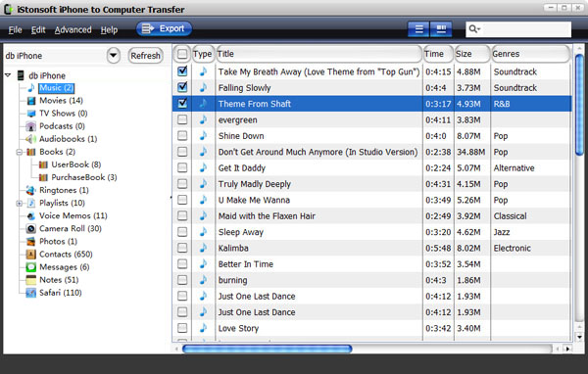Click the Ringtones category icon
The height and width of the screenshot is (374, 588).
pyautogui.click(x=30, y=190)
